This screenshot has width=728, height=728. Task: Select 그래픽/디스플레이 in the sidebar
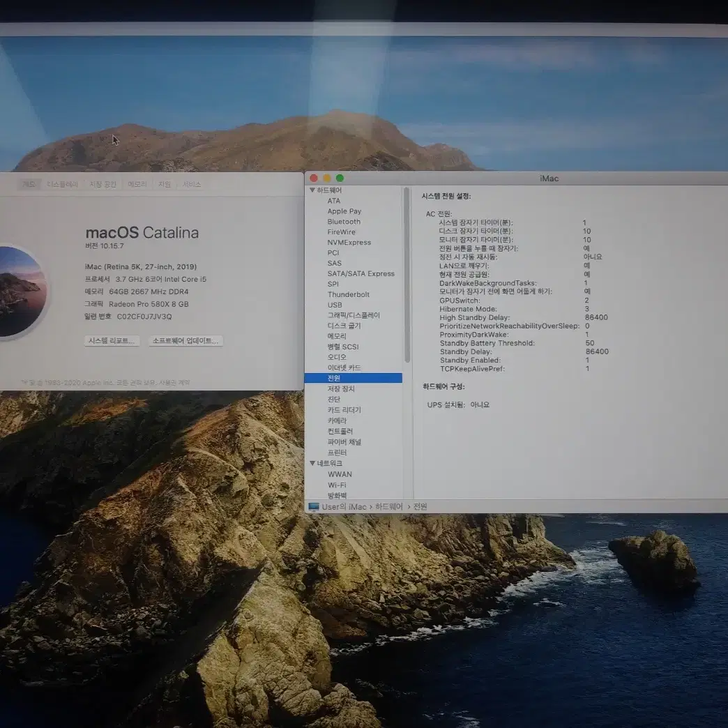[354, 315]
